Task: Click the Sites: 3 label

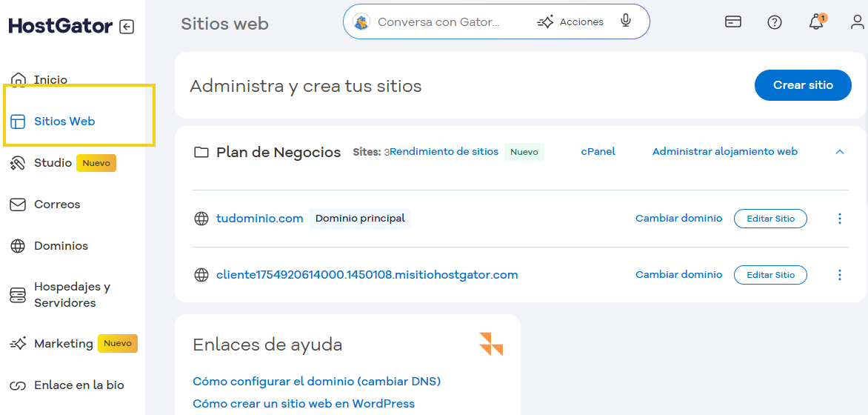Action: (x=372, y=152)
